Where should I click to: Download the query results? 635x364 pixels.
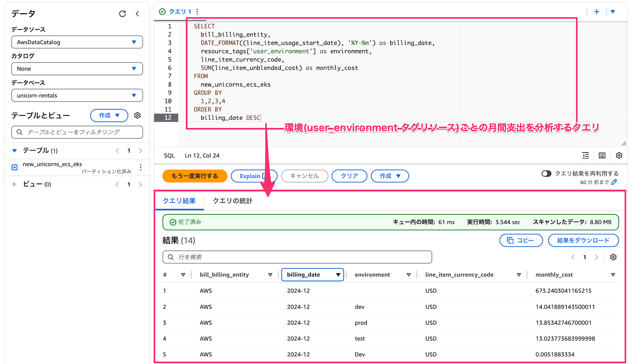click(x=583, y=240)
